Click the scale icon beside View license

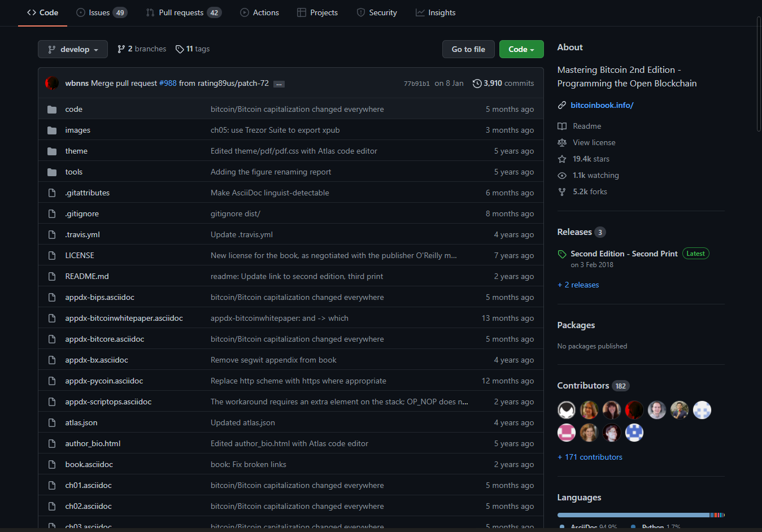562,142
